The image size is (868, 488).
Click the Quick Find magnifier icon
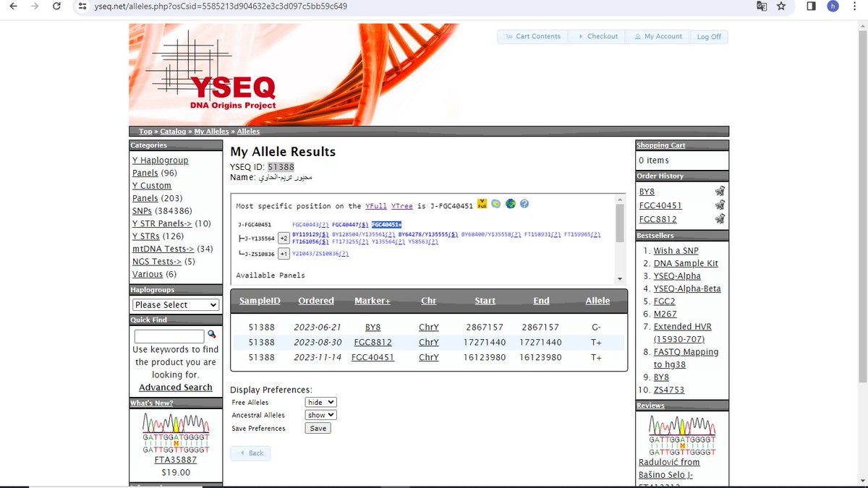point(212,335)
